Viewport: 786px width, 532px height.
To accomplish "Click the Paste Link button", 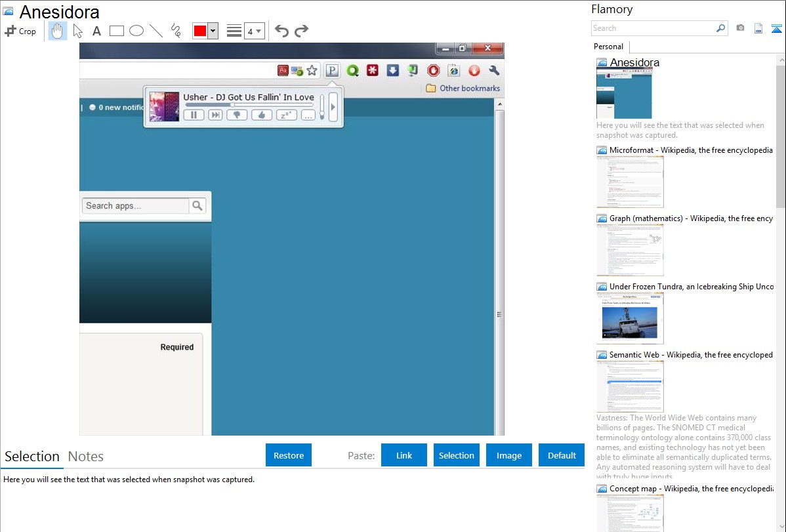I will click(404, 455).
